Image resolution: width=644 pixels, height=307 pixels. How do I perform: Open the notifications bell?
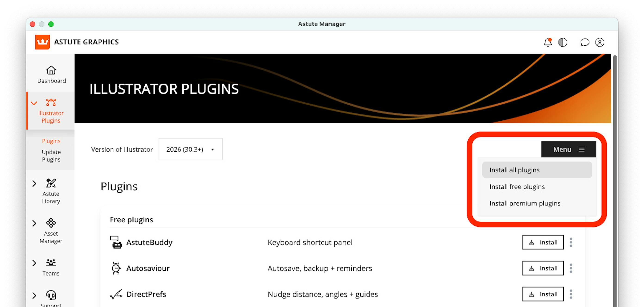pos(548,42)
